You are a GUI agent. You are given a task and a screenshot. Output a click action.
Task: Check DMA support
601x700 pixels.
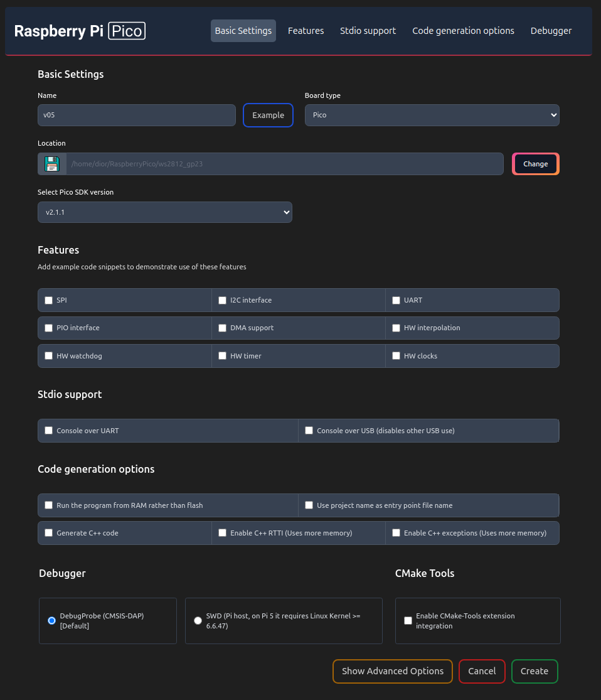222,328
